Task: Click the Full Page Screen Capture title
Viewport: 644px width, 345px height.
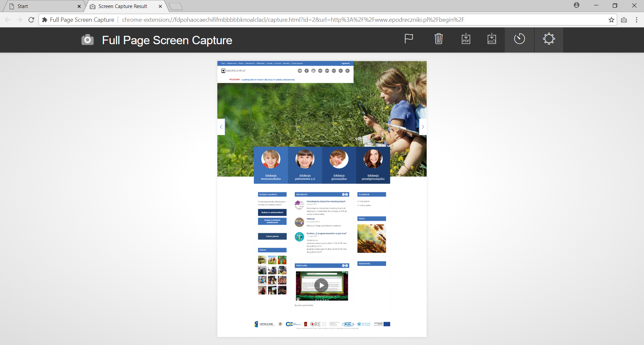Action: [167, 40]
